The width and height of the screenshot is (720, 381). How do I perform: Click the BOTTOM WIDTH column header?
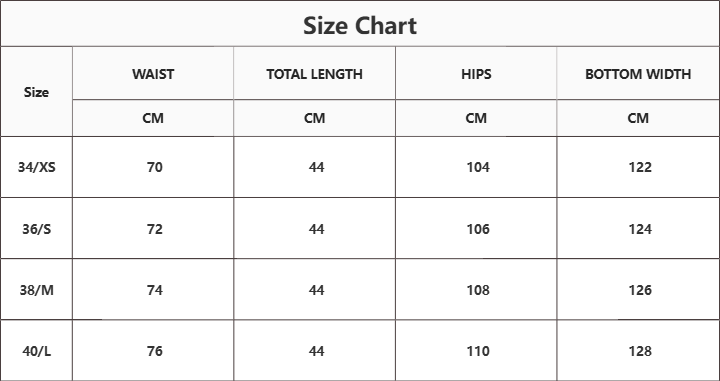(638, 74)
